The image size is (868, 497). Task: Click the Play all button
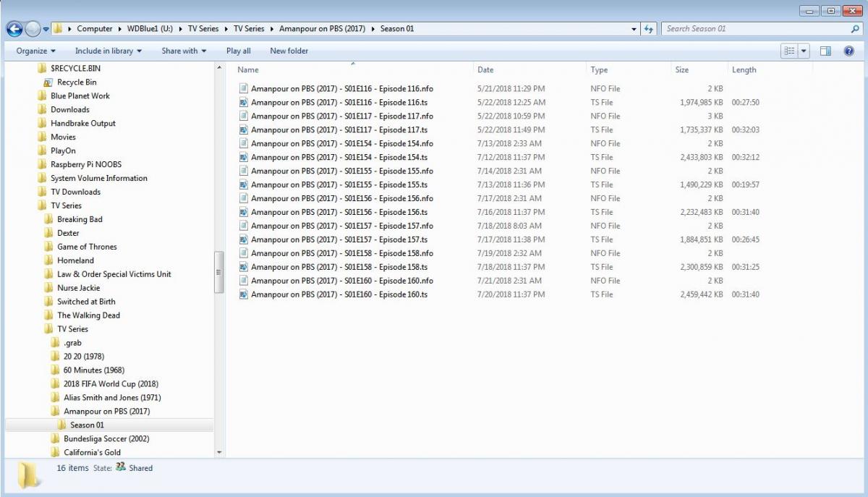point(239,51)
